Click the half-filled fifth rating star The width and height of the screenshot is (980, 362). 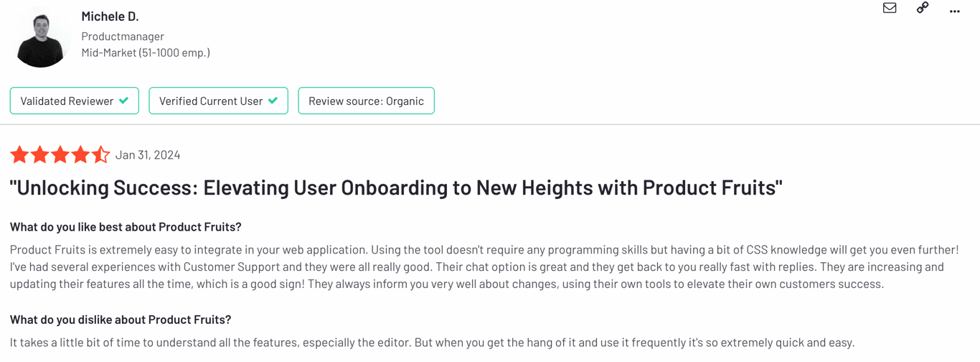(x=100, y=154)
